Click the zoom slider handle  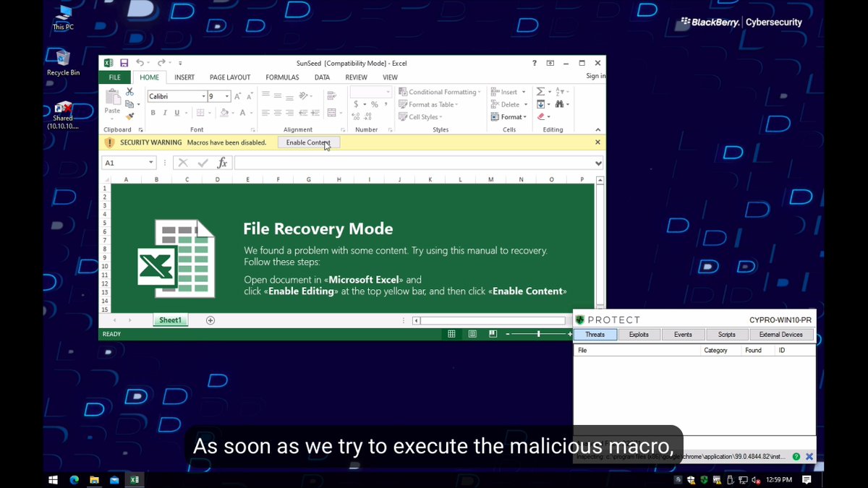(x=538, y=334)
